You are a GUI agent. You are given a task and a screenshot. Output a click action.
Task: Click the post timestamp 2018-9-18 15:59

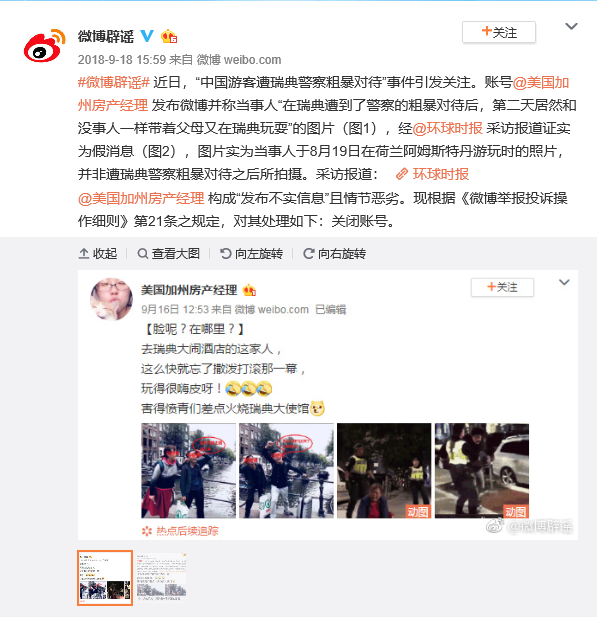122,60
